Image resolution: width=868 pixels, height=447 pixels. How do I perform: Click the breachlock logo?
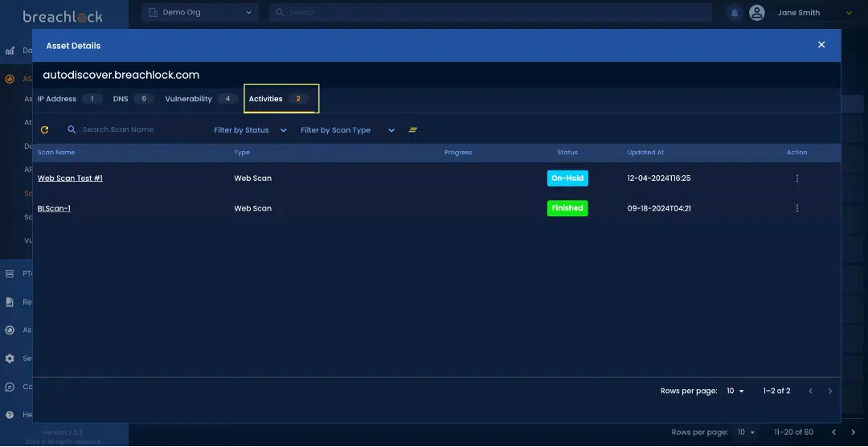pos(63,17)
